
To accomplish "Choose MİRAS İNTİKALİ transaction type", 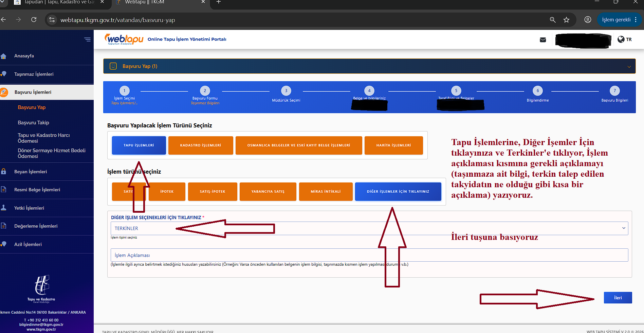I will [326, 192].
